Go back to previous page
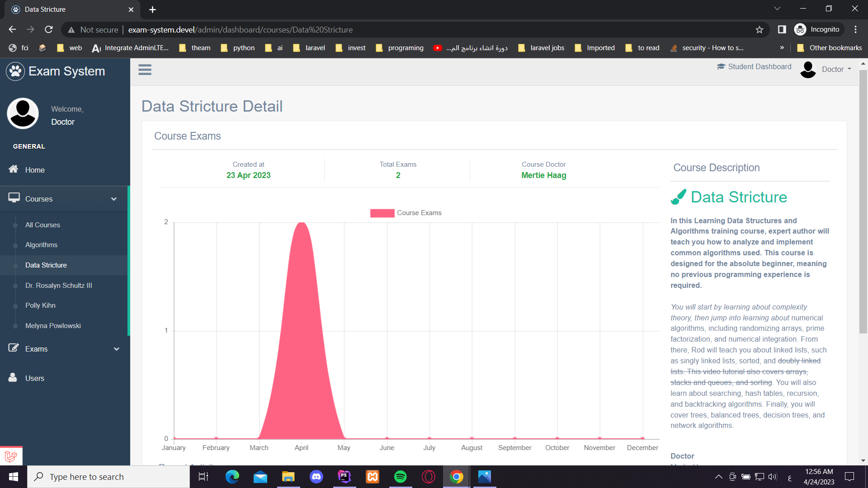 tap(12, 29)
